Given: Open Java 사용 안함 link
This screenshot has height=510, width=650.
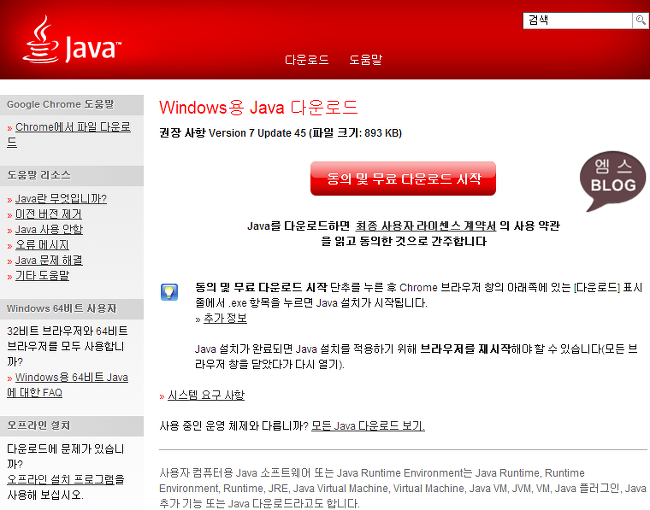Looking at the screenshot, I should pos(49,229).
